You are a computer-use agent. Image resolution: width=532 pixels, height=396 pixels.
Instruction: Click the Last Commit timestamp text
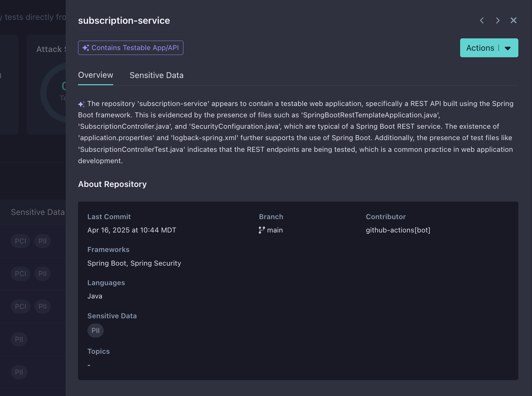tap(132, 230)
